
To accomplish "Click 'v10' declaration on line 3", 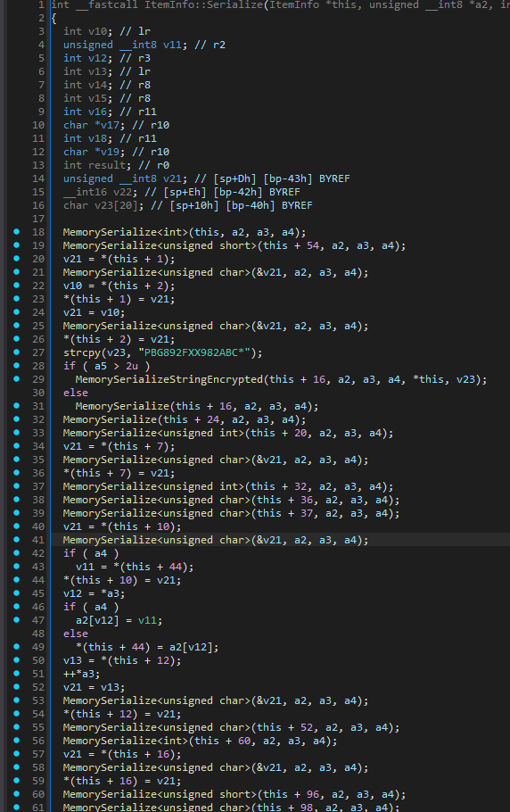I will click(x=97, y=31).
